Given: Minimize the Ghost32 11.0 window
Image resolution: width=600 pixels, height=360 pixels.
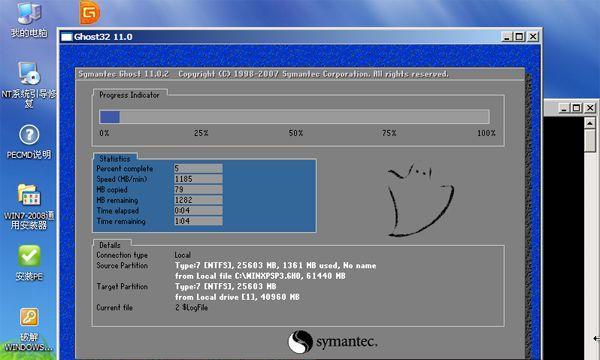Looking at the screenshot, I should click(507, 37).
